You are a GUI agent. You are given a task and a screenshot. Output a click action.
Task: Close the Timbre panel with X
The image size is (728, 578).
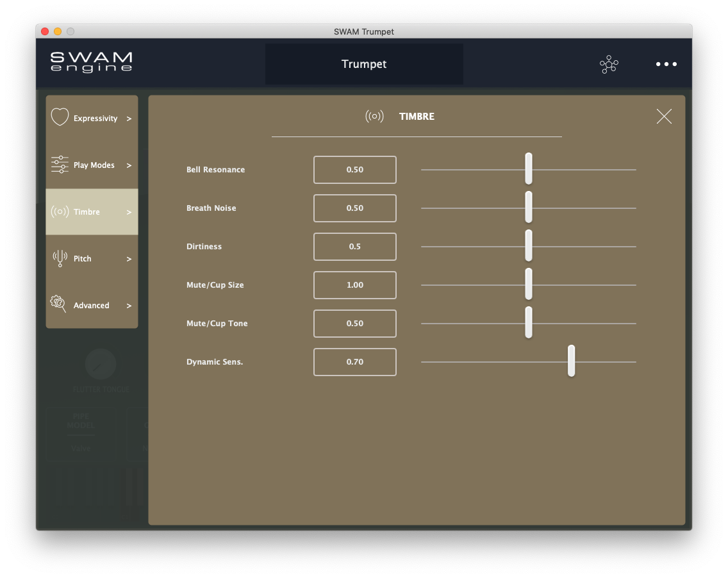coord(664,116)
